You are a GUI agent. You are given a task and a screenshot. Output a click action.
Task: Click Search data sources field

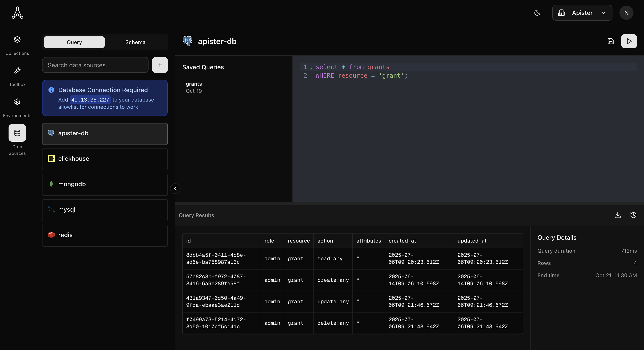(x=95, y=65)
